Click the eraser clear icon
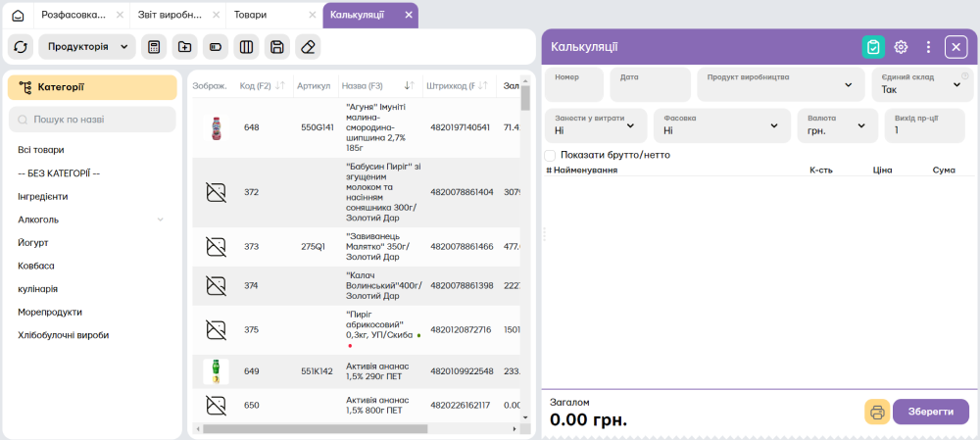Viewport: 980px width, 440px height. pos(308,47)
